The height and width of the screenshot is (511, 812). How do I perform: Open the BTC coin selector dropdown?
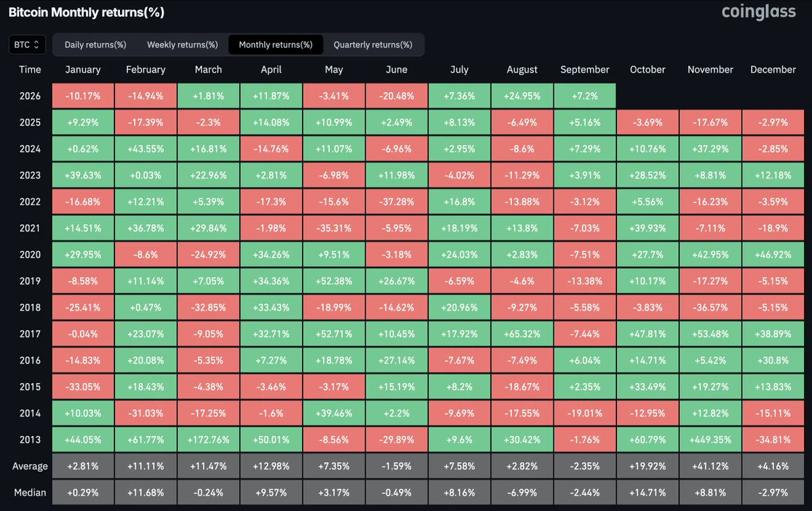[27, 45]
